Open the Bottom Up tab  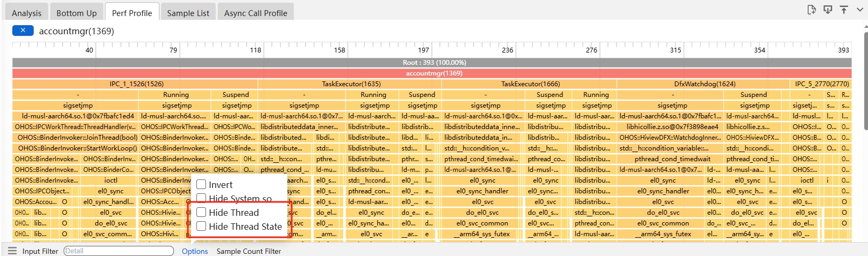pyautogui.click(x=77, y=13)
